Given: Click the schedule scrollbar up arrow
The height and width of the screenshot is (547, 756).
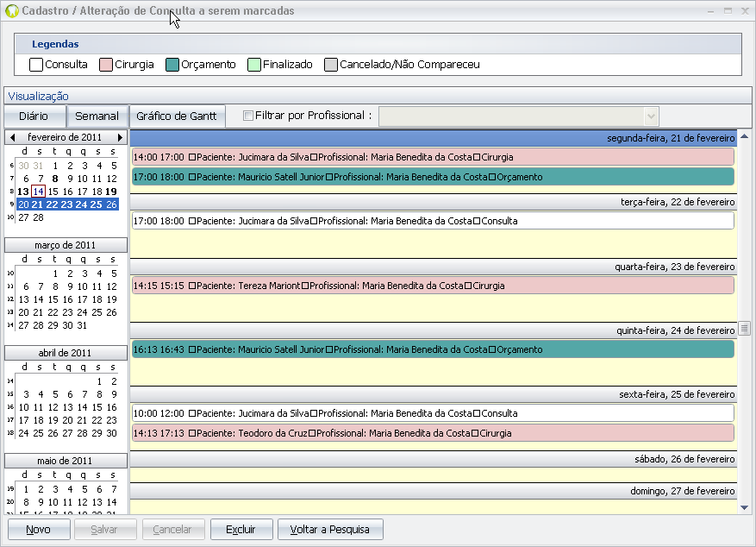Looking at the screenshot, I should point(745,136).
